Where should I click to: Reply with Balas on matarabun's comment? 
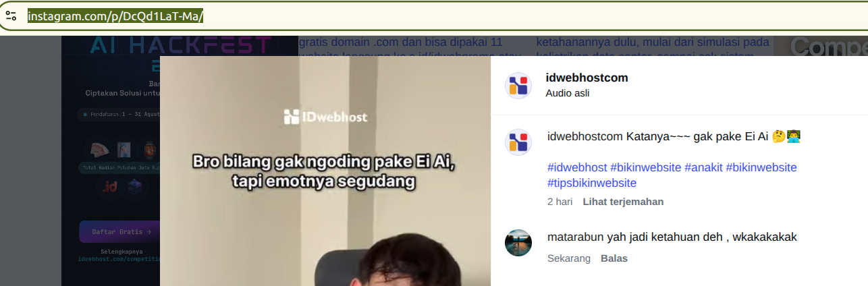pyautogui.click(x=614, y=258)
